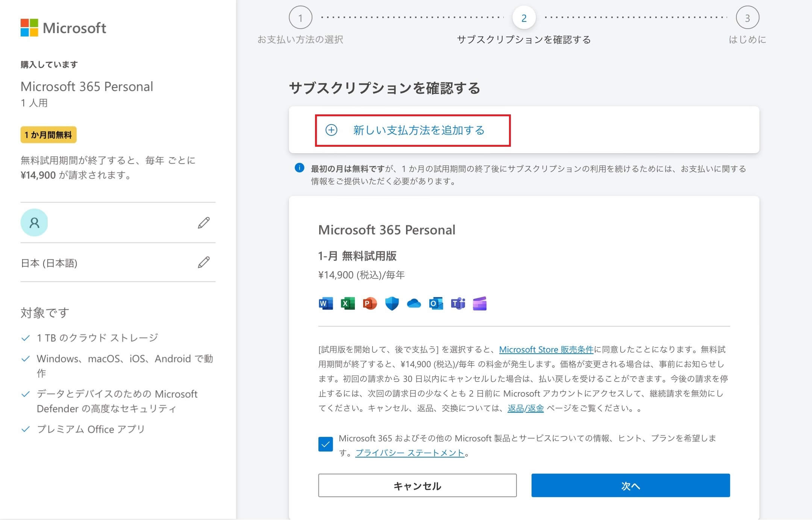Image resolution: width=812 pixels, height=520 pixels.
Task: Click the 次へ button
Action: (x=630, y=485)
